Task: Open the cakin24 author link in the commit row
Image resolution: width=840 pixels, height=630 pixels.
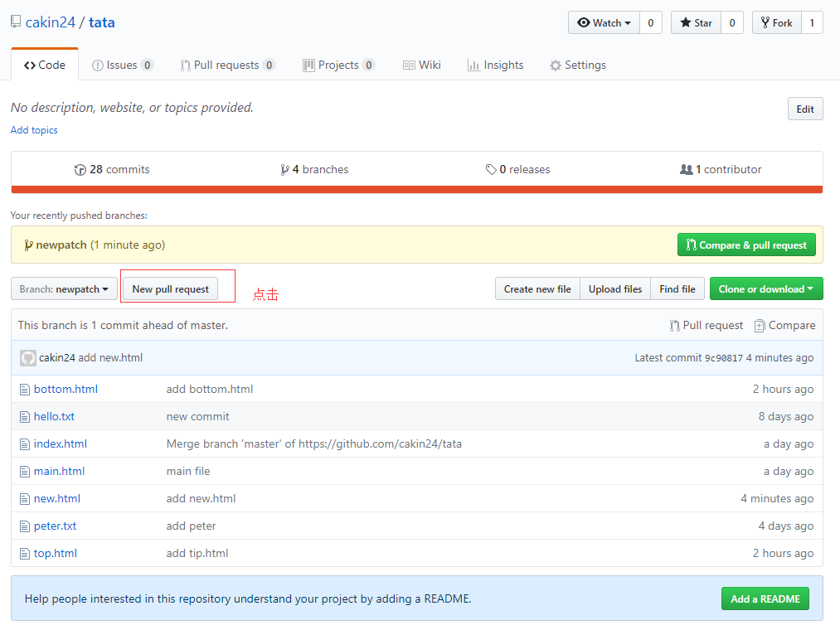Action: pyautogui.click(x=56, y=358)
